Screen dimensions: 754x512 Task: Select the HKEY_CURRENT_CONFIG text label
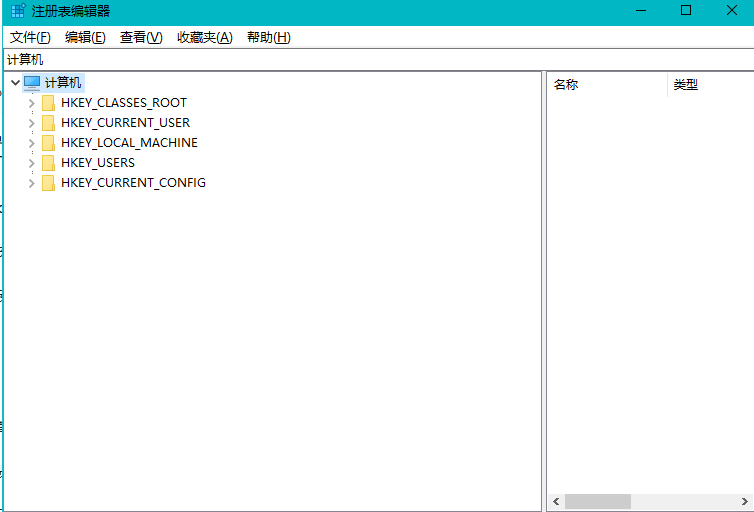tap(133, 183)
